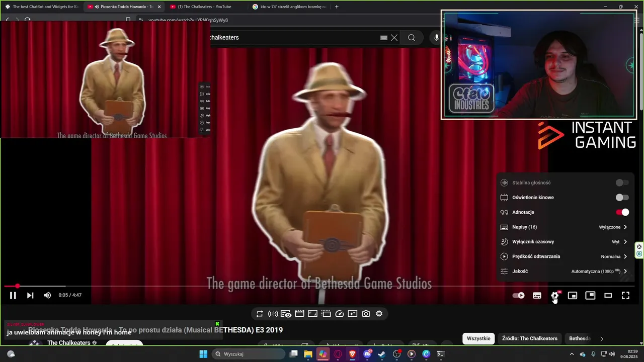Open the player settings gear
Image resolution: width=644 pixels, height=362 pixels.
[554, 296]
